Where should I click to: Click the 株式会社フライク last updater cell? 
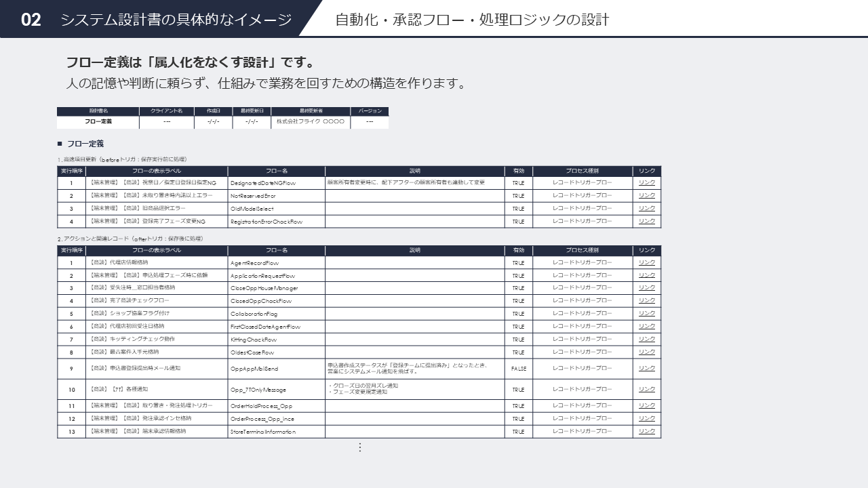pyautogui.click(x=311, y=122)
